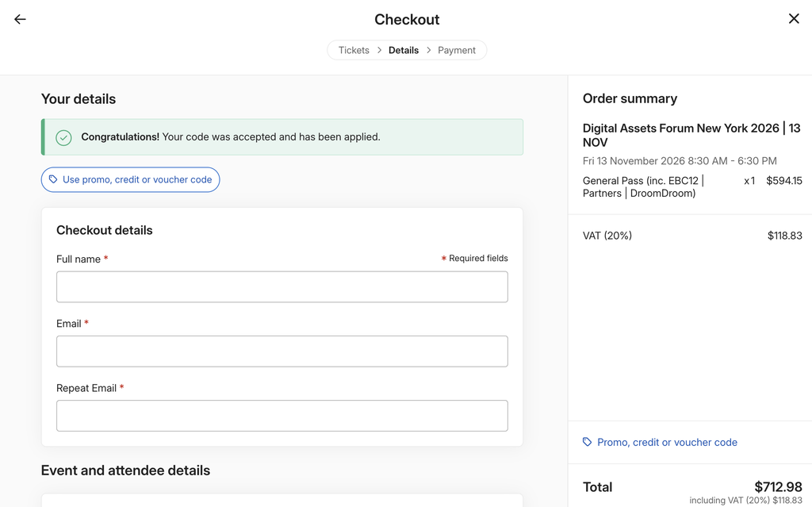812x507 pixels.
Task: Select the Repeat Email input box
Action: click(x=282, y=416)
